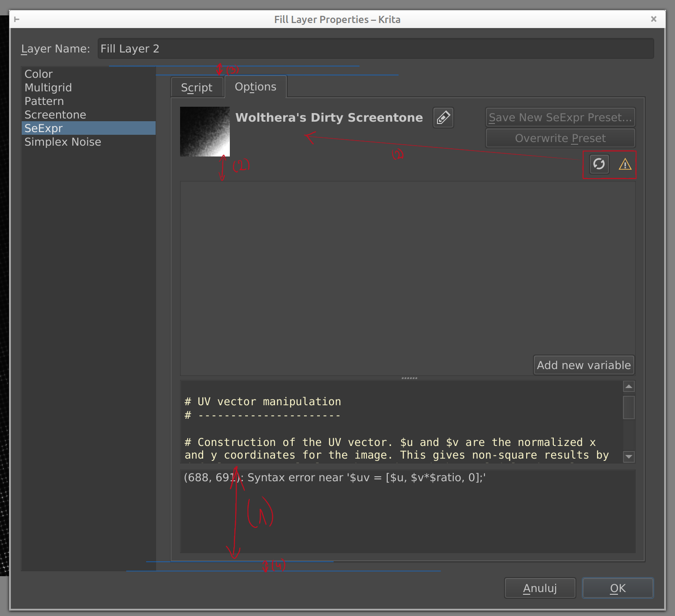Click the Layer Name input field

(376, 49)
